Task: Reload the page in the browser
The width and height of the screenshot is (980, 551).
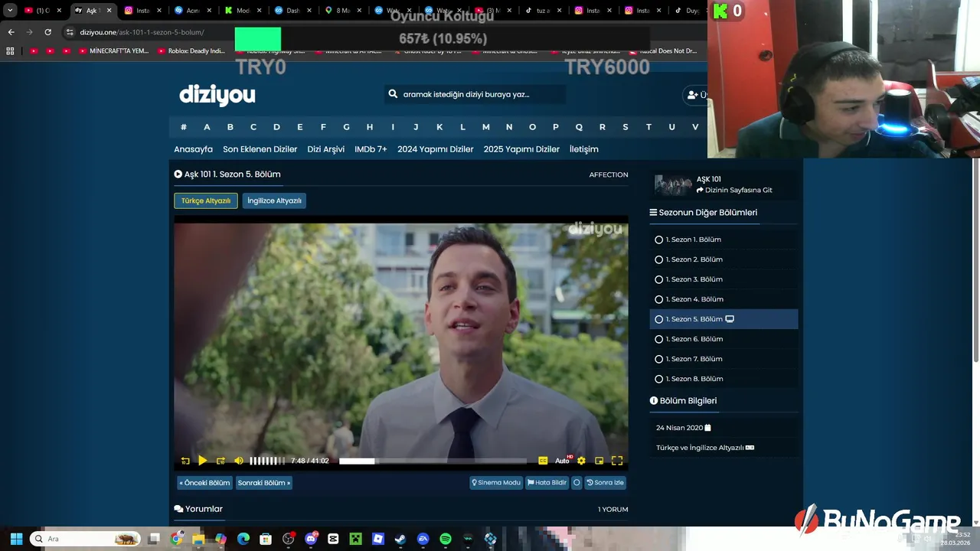Action: click(x=47, y=32)
